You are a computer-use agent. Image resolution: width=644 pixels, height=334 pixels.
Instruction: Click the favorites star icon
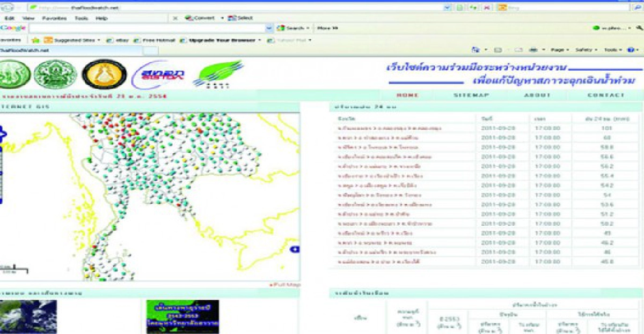[x=35, y=40]
